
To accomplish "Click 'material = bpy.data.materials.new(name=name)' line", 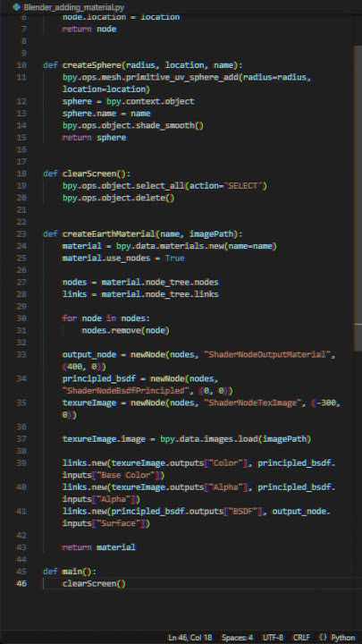I will tap(170, 246).
